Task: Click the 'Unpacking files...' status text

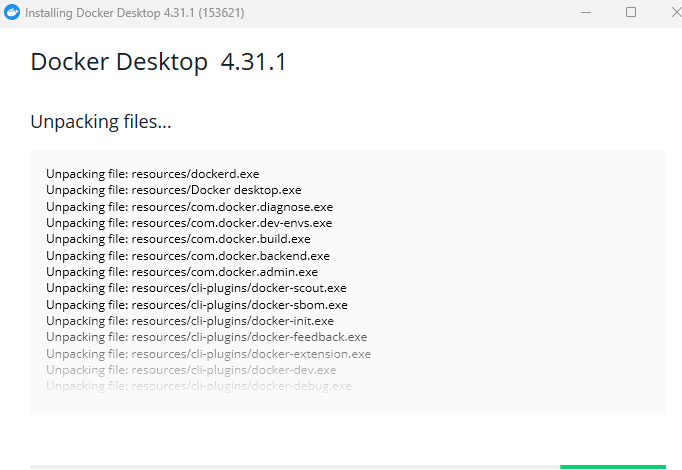Action: tap(101, 122)
